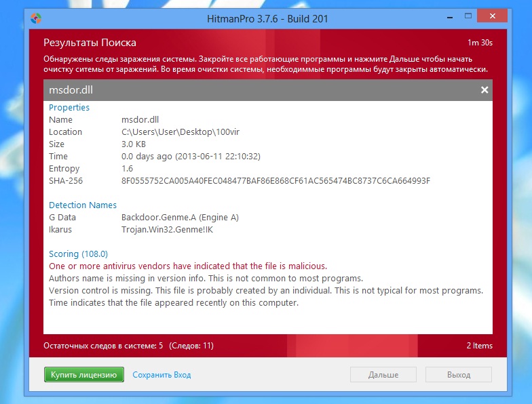Click the location path C:\Users\User\Desktop\100vir
The height and width of the screenshot is (404, 532).
point(180,132)
